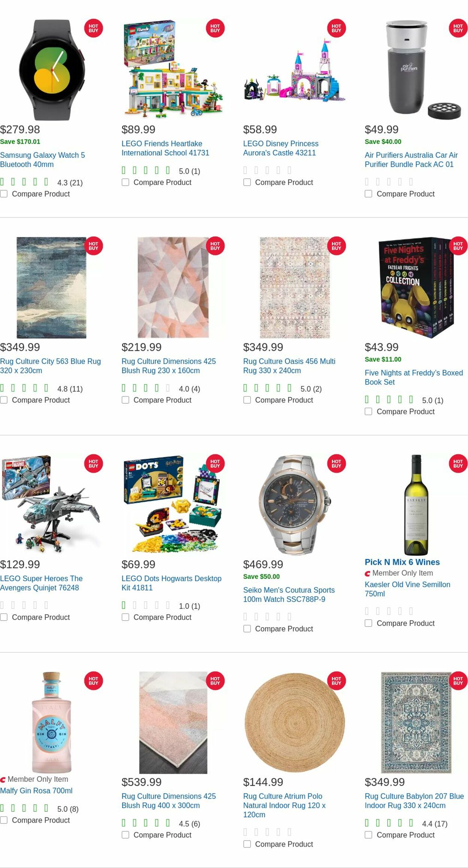Click the Hot Buy badge on Malfy Gin Rosa
Screen dimensions: 468x868
(93, 681)
